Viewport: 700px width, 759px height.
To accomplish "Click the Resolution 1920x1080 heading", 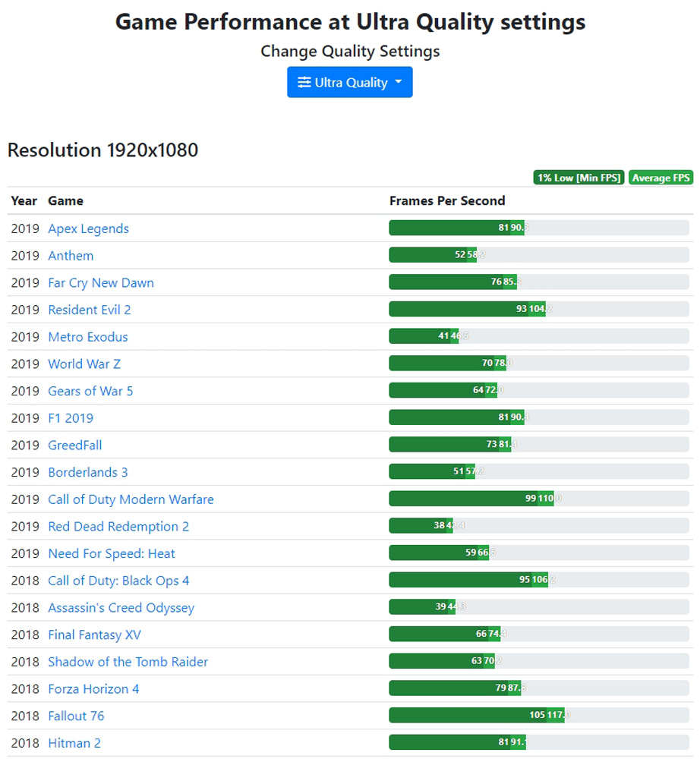I will click(x=102, y=150).
